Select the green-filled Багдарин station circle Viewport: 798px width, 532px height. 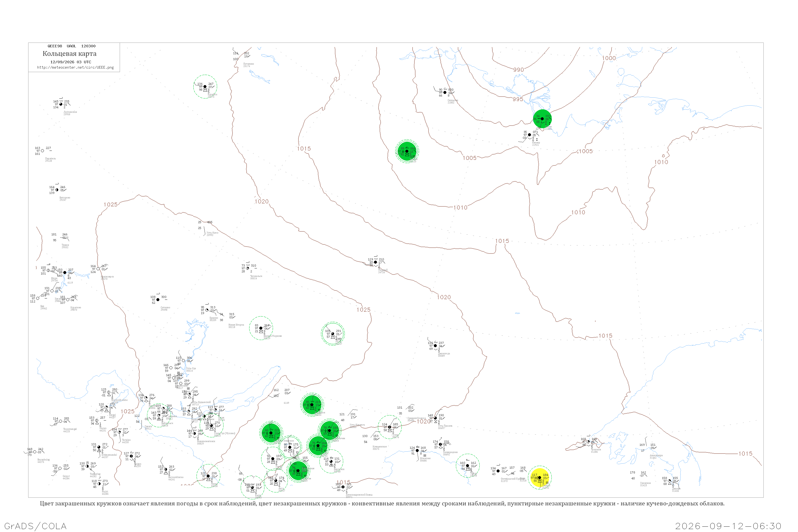pos(312,404)
